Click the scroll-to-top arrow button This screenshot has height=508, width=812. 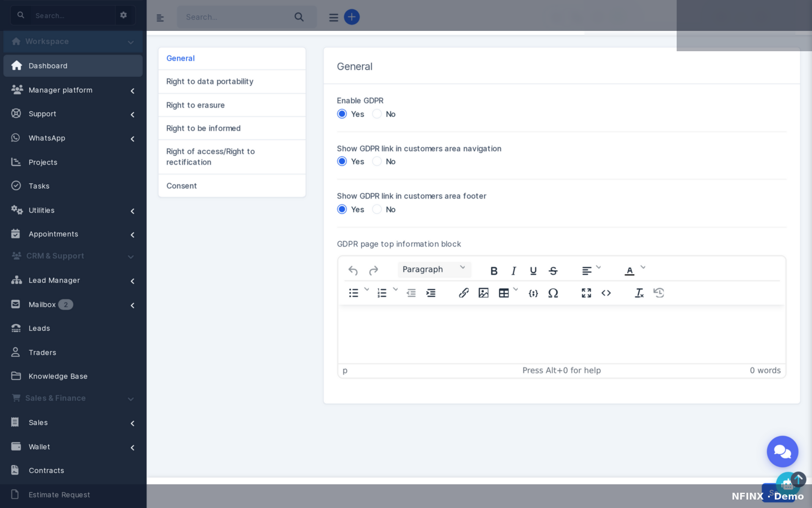pyautogui.click(x=798, y=480)
